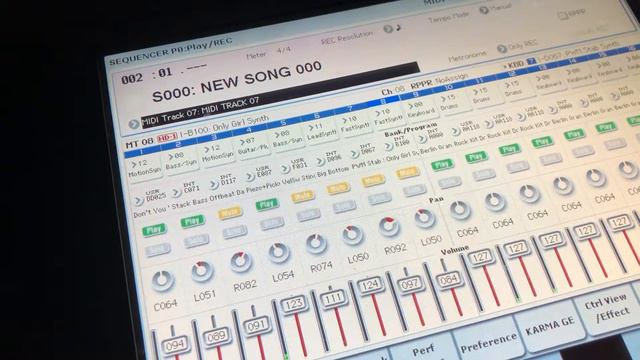Enable Solo on track 2
The image size is (640, 360).
point(196,240)
